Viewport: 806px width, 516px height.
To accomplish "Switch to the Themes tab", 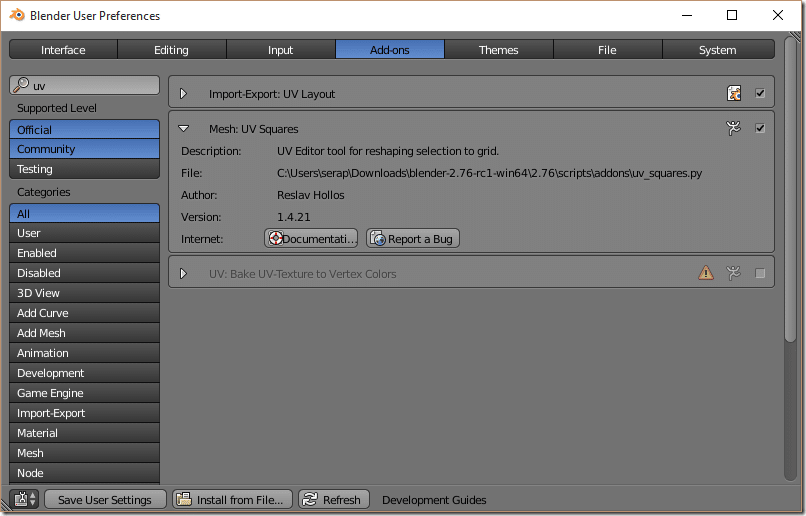I will [x=499, y=50].
